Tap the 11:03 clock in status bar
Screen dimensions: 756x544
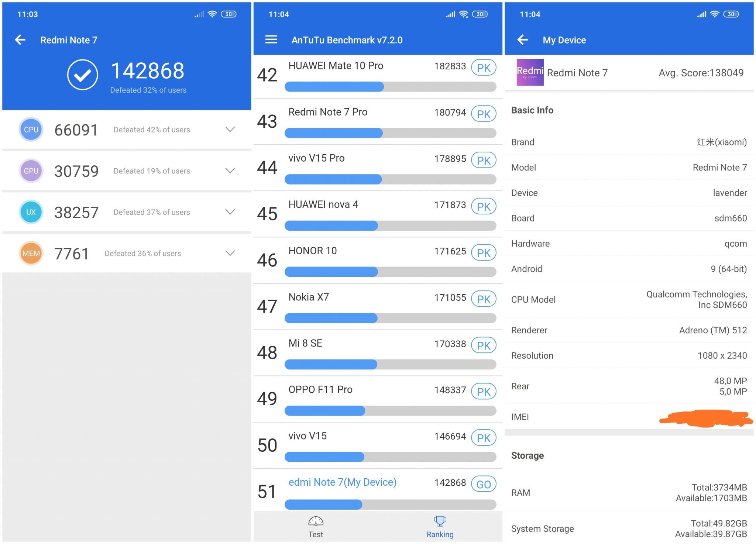coord(28,14)
